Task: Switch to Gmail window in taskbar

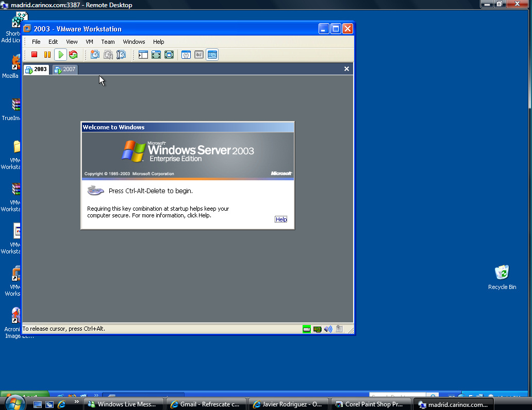Action: click(206, 404)
